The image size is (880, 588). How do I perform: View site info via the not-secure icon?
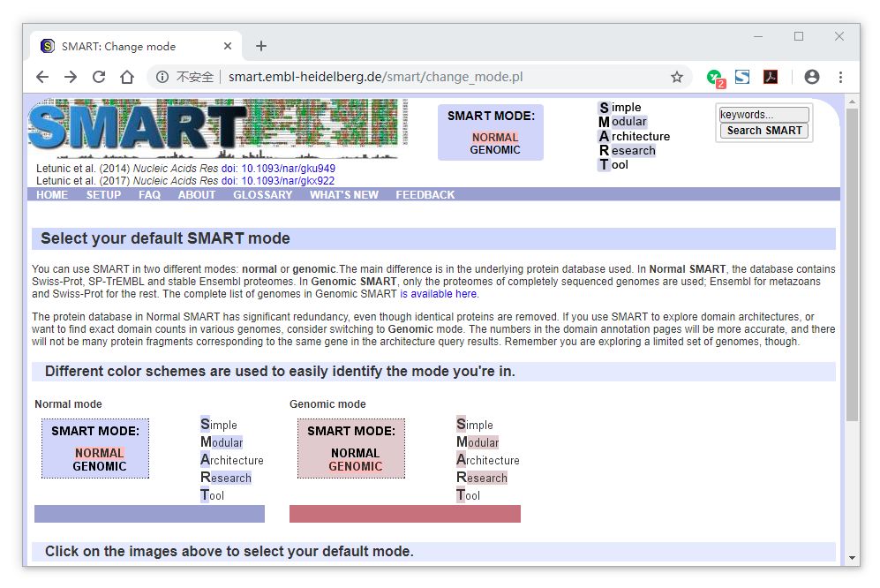[162, 77]
